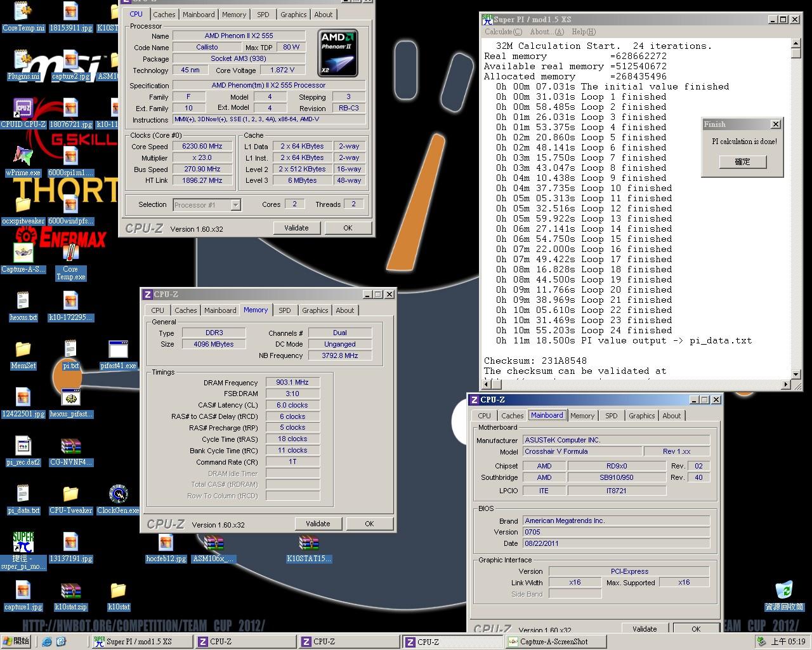The image size is (812, 650).
Task: Switch to Super PI taskbar button
Action: point(141,642)
